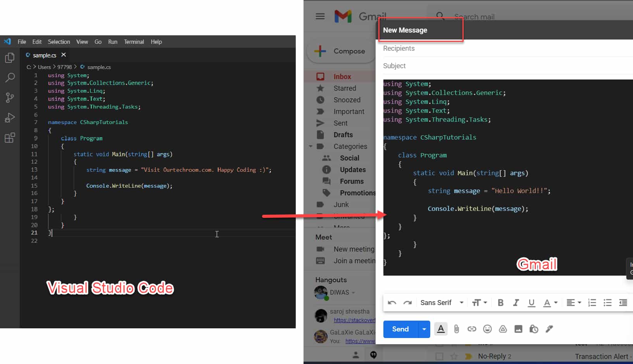Open the Run menu in VS Code
The height and width of the screenshot is (364, 633).
click(113, 42)
